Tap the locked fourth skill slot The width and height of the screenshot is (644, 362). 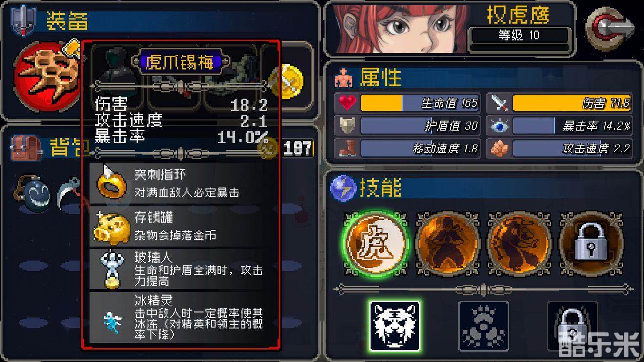[591, 243]
